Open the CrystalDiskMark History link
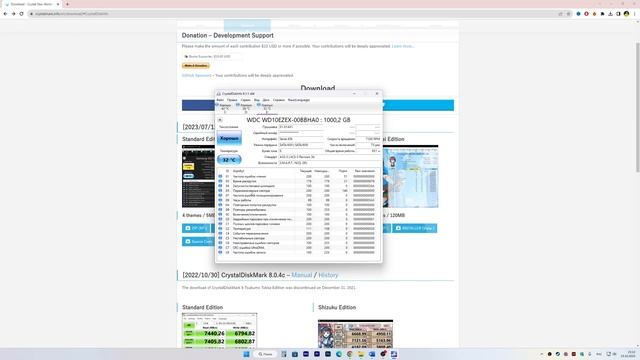The height and width of the screenshot is (360, 640). [328, 275]
